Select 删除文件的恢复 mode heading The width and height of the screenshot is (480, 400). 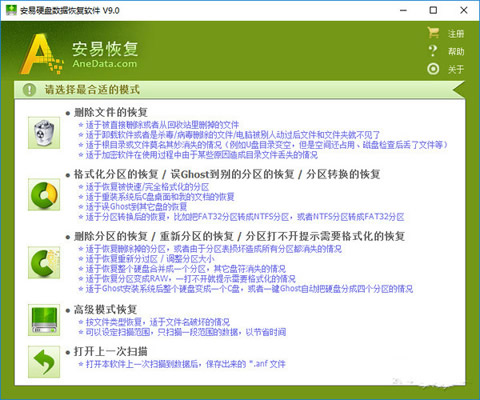(111, 112)
